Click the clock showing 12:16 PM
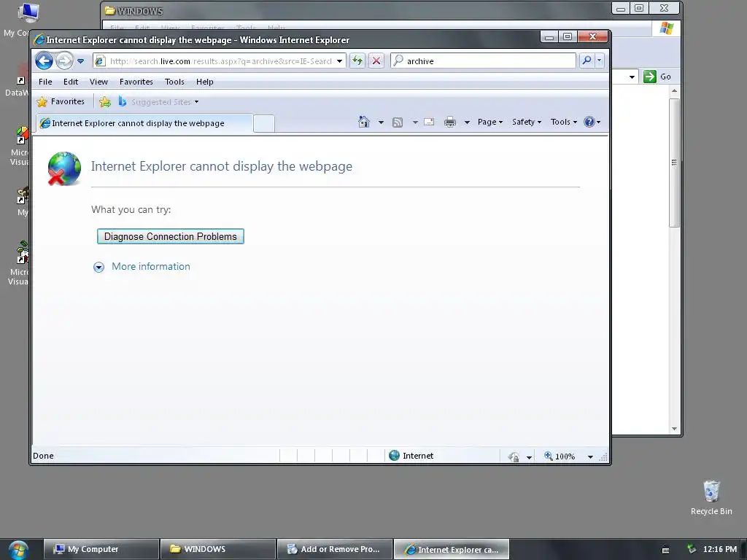The height and width of the screenshot is (560, 747). [720, 549]
